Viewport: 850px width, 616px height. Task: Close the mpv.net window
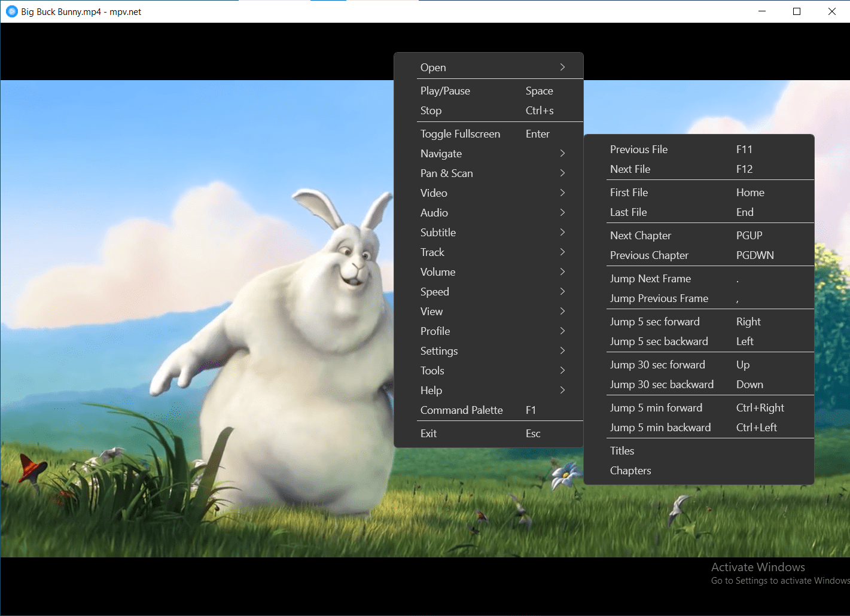(832, 11)
